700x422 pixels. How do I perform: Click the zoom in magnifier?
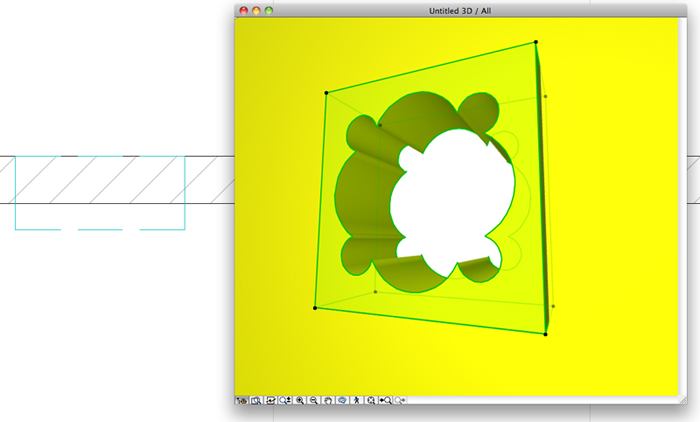300,400
